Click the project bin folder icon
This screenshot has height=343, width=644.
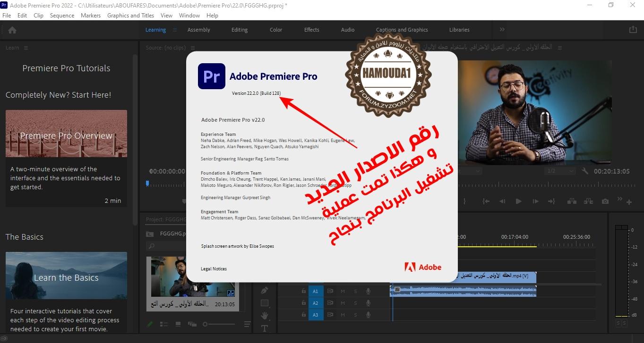(150, 234)
